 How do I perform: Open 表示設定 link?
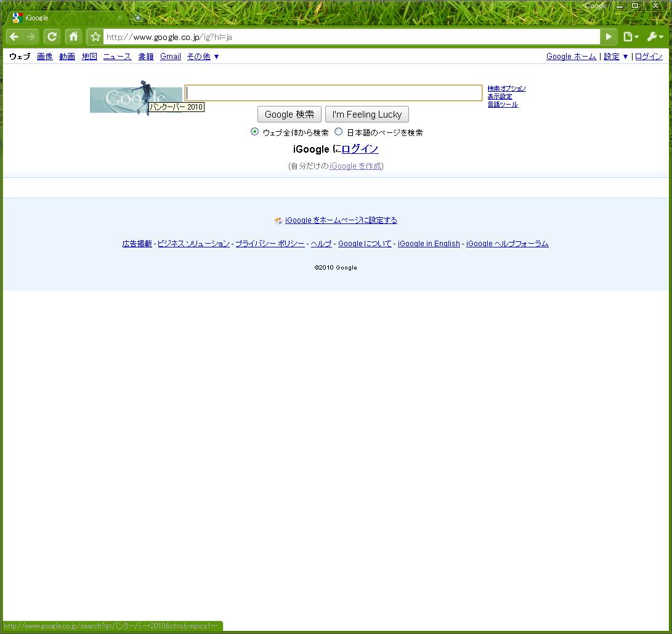pos(500,97)
